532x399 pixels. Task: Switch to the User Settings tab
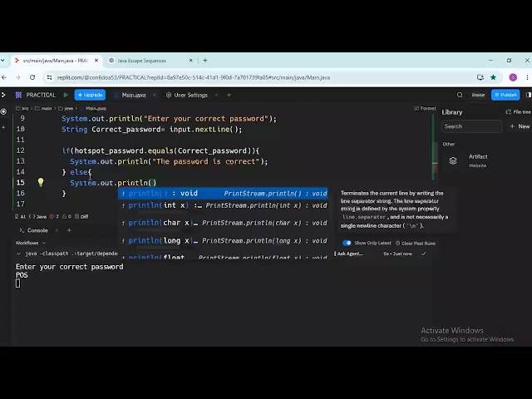point(187,95)
